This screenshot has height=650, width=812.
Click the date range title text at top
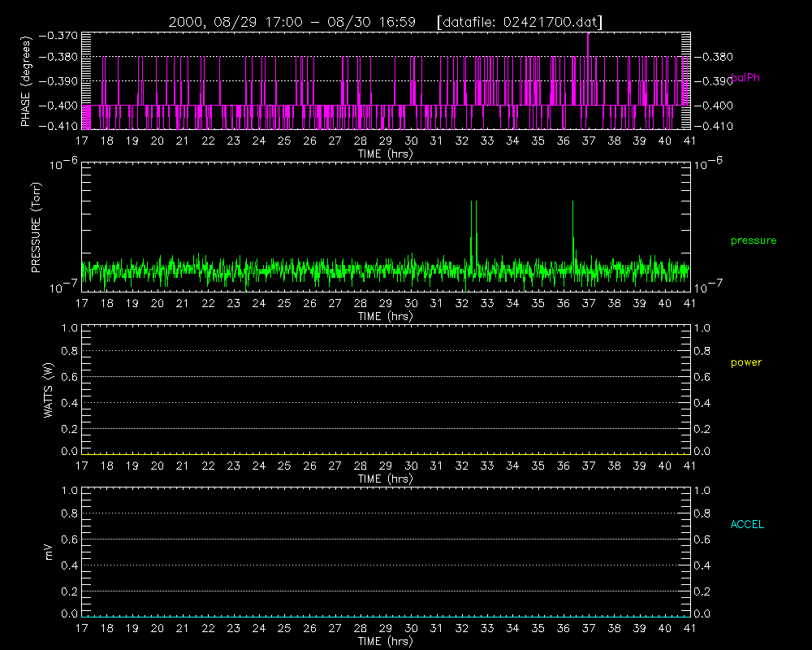(292, 22)
